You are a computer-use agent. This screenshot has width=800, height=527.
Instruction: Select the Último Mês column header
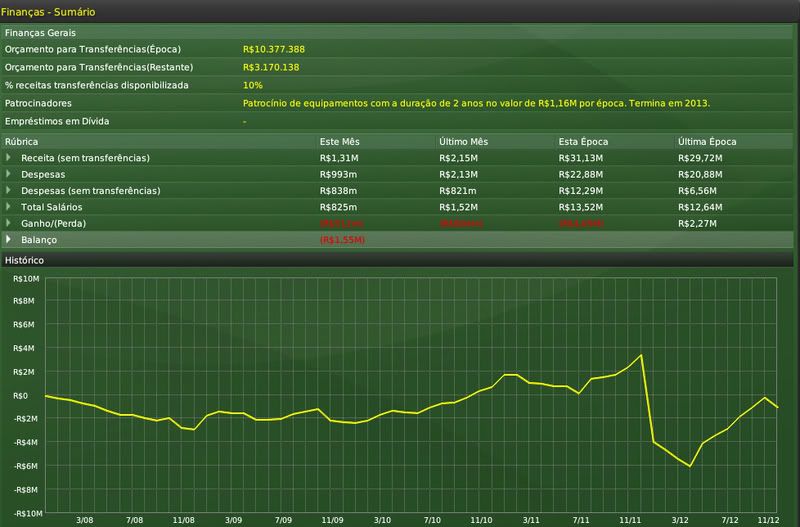[x=462, y=141]
